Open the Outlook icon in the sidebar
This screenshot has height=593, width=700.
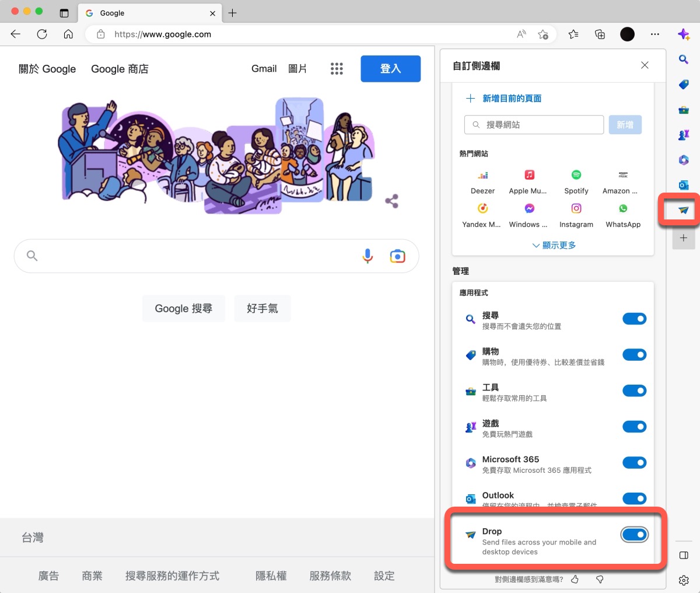coord(684,185)
